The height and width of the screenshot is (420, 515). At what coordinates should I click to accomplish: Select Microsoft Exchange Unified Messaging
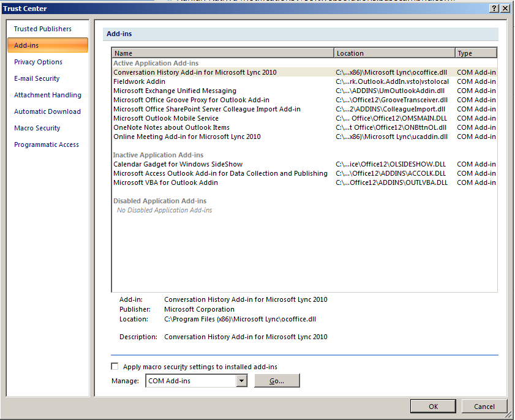point(304,91)
